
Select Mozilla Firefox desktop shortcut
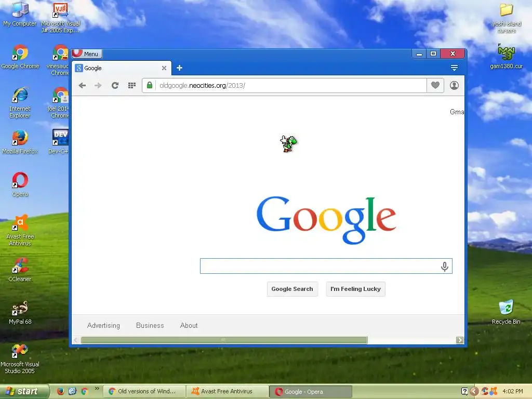pos(20,142)
